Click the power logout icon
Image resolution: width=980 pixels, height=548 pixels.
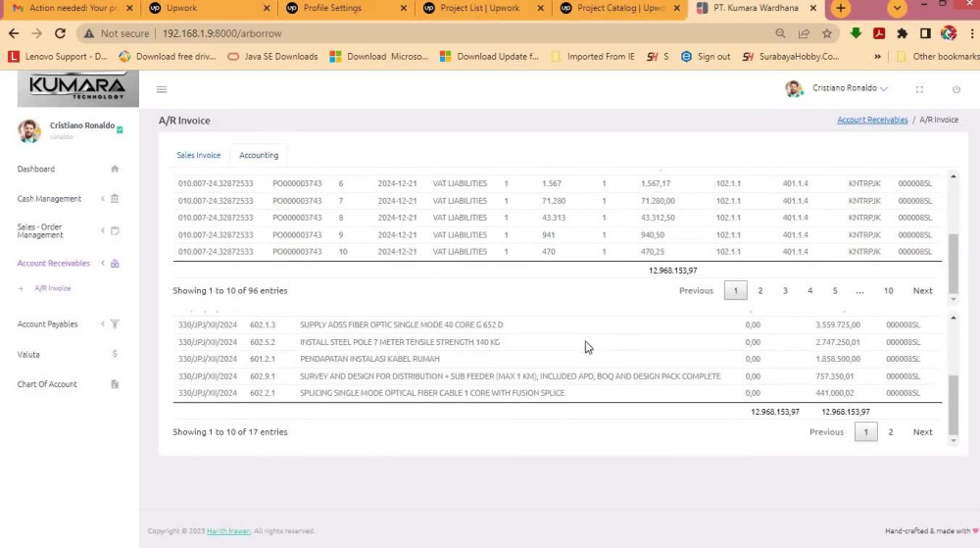pos(956,89)
